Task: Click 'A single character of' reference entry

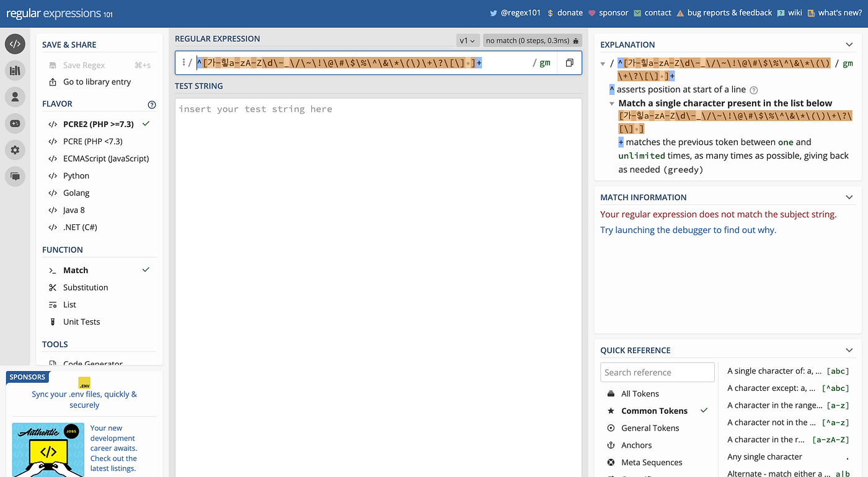Action: click(x=788, y=371)
